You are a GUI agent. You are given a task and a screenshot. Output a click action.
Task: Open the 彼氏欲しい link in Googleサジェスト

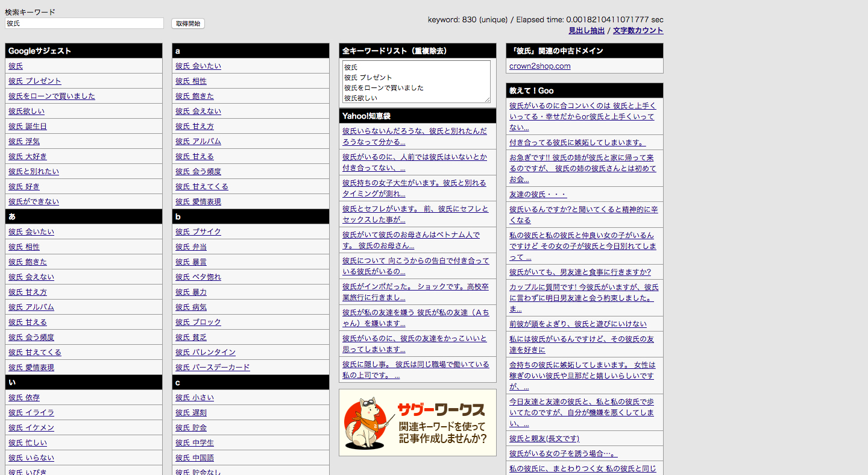(27, 111)
